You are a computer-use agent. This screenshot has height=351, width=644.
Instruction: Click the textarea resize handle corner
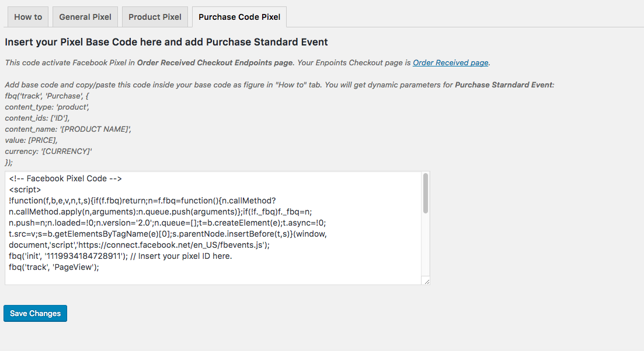point(427,281)
